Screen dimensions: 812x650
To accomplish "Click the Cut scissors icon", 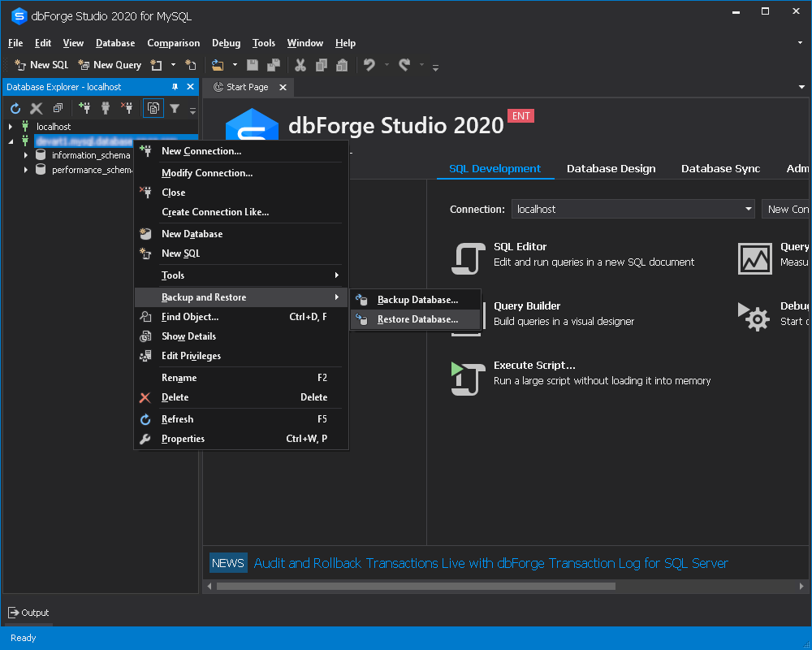I will [300, 65].
